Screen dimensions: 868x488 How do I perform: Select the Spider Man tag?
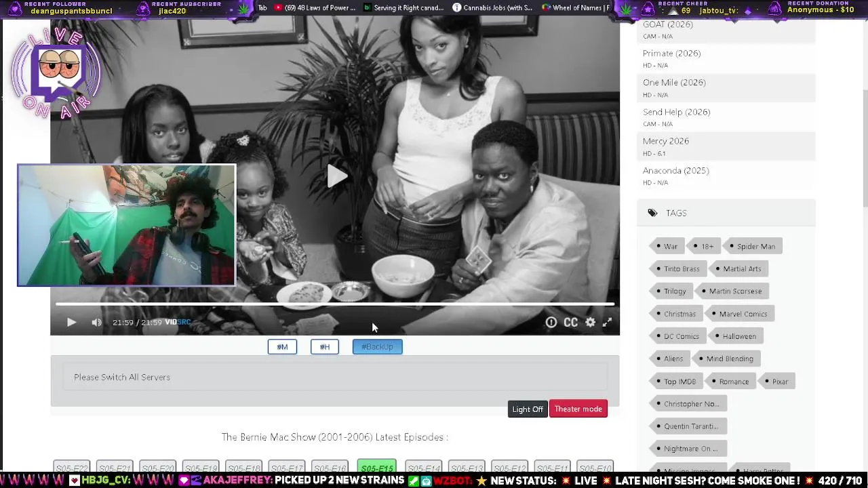click(753, 246)
